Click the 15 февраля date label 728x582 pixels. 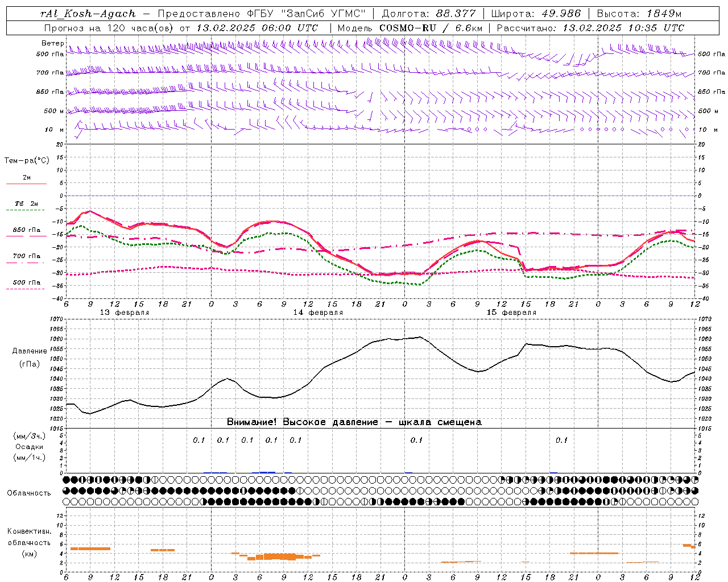coord(511,313)
